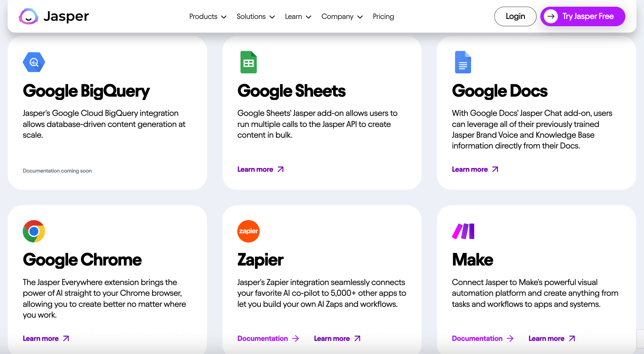
Task: Click the external-link arrow beside Google Docs Learn more
Action: tap(495, 169)
